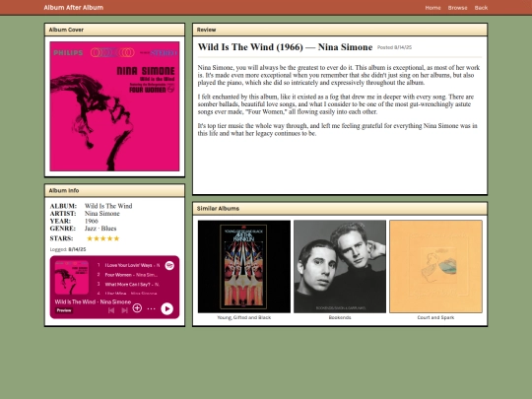The height and width of the screenshot is (399, 532).
Task: Click the Album Cover panel header
Action: pos(114,30)
